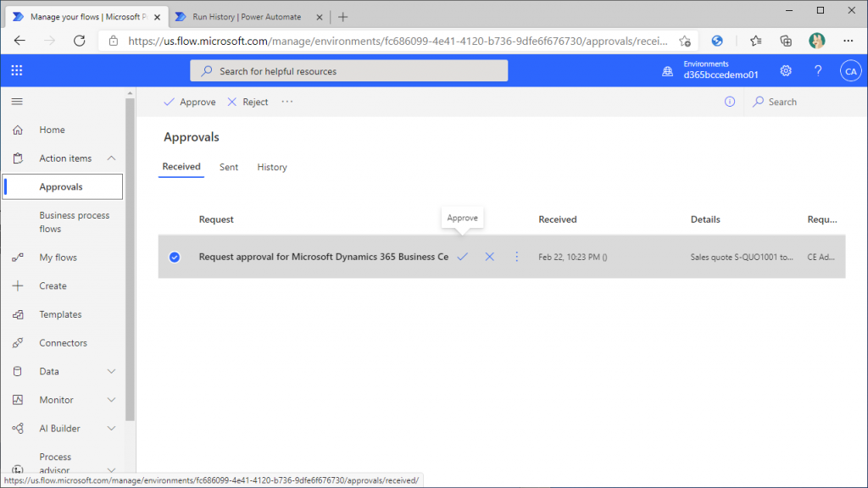Add page to favorites star icon
The width and height of the screenshot is (868, 488).
(685, 41)
